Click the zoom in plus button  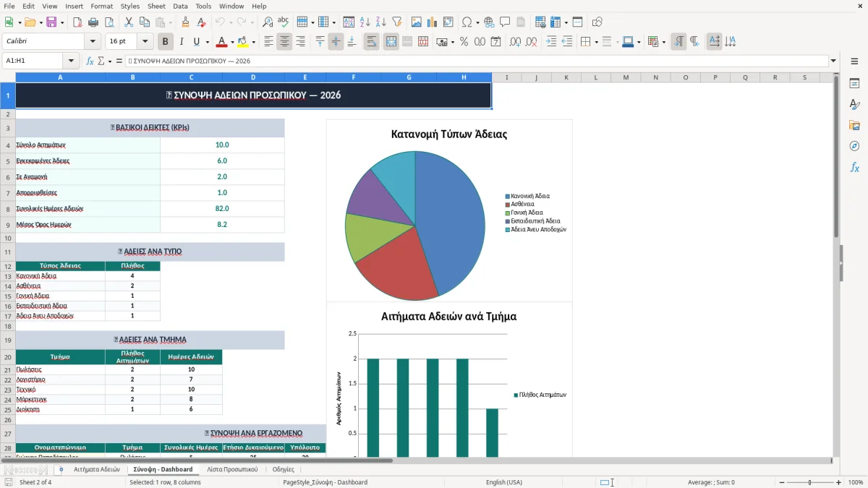point(839,482)
